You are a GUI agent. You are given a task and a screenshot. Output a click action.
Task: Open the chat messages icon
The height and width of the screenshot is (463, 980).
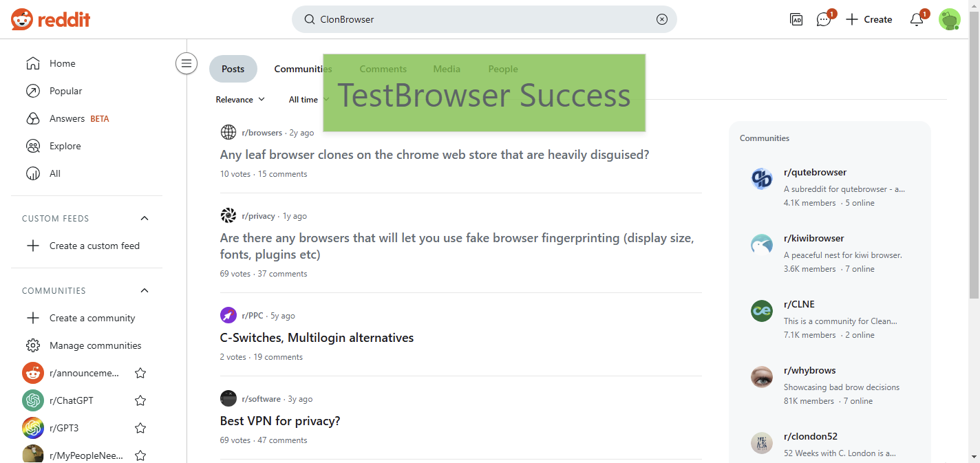(x=824, y=20)
